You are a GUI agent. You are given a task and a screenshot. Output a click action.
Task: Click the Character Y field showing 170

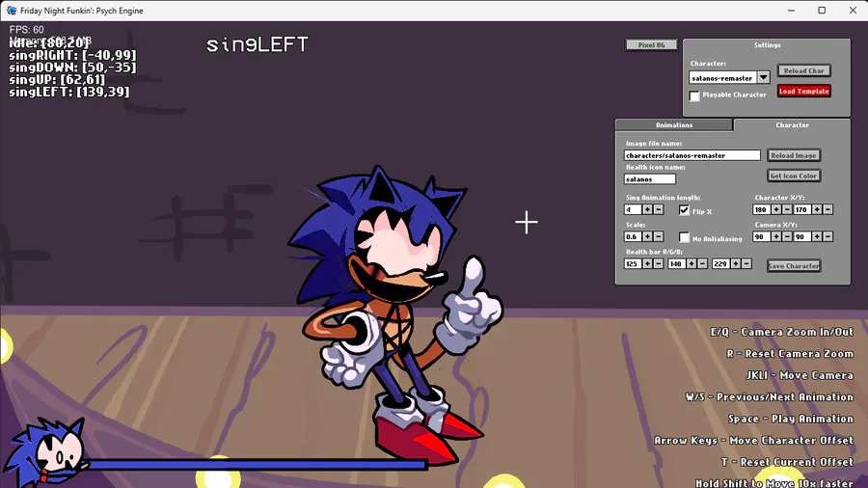(x=801, y=209)
